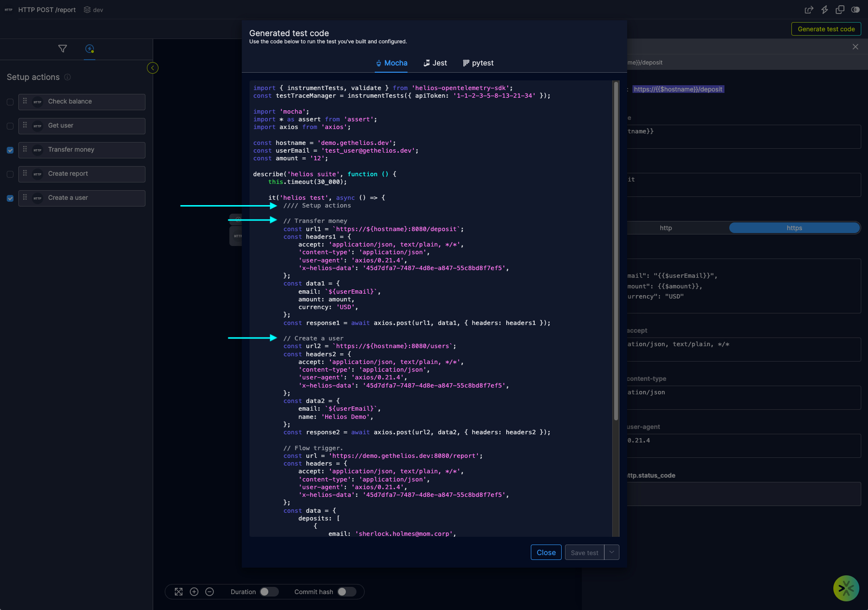The height and width of the screenshot is (610, 868).
Task: Select the Create report setup action
Action: tap(82, 174)
